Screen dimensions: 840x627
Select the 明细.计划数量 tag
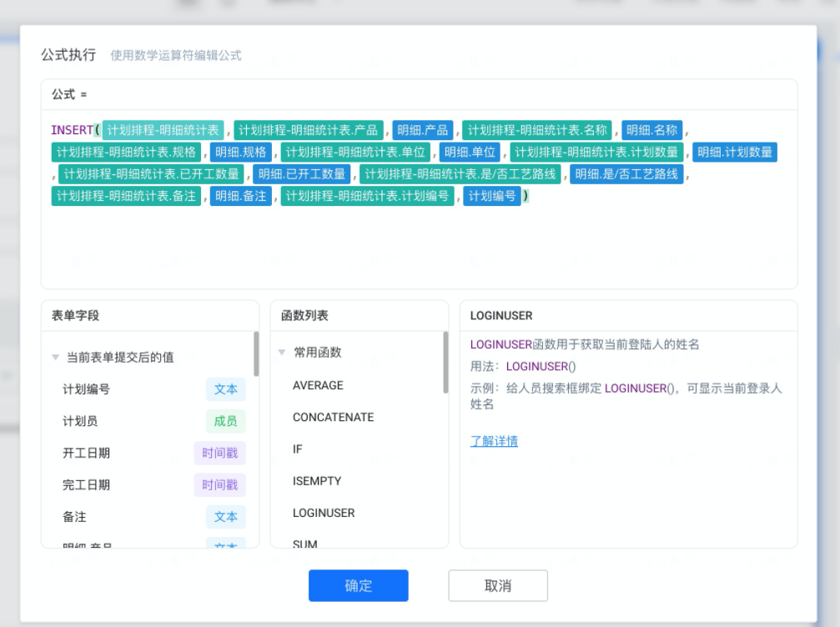click(x=735, y=152)
